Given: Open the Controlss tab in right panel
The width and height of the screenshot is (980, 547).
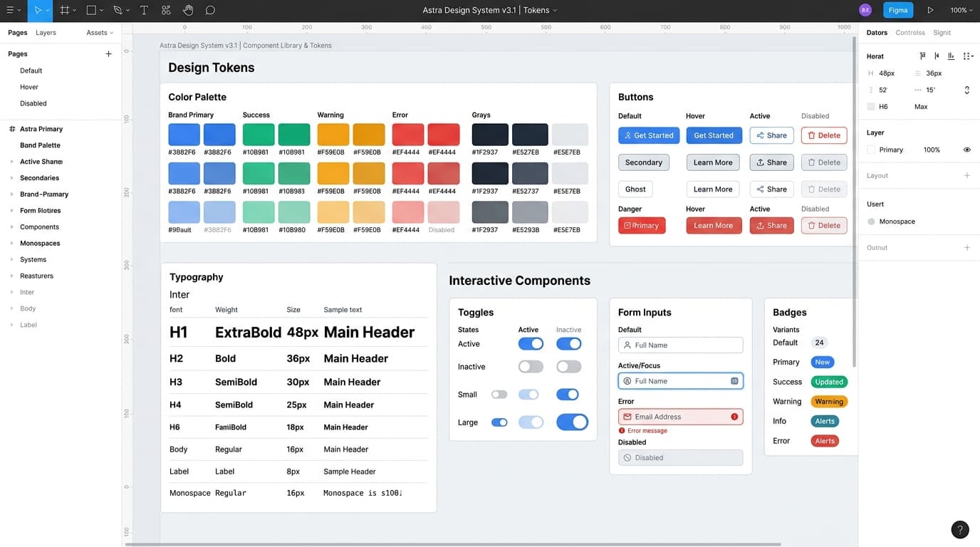Looking at the screenshot, I should click(x=910, y=33).
